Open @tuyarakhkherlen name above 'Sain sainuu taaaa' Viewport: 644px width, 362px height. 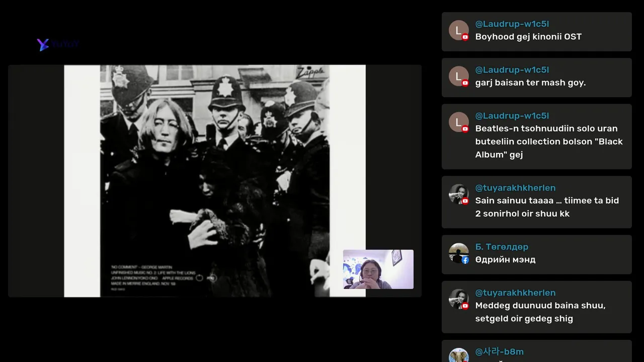click(x=516, y=188)
